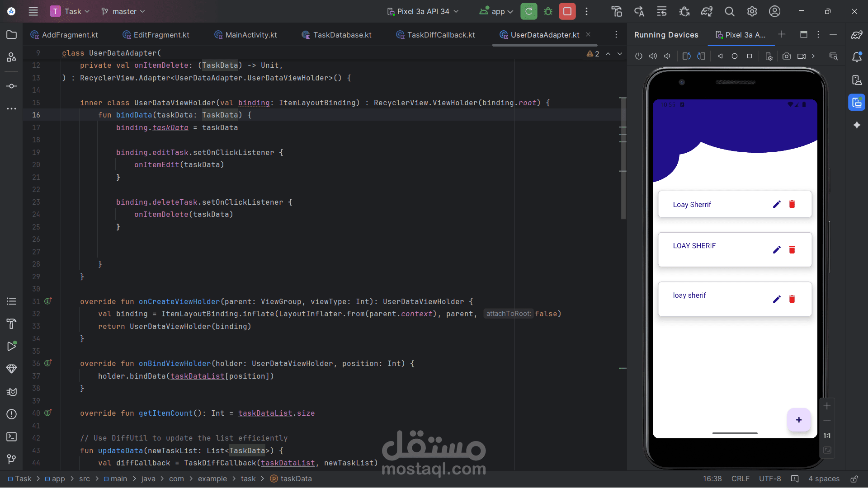Tap the add task plus button in emulator
The image size is (868, 488).
click(x=798, y=420)
